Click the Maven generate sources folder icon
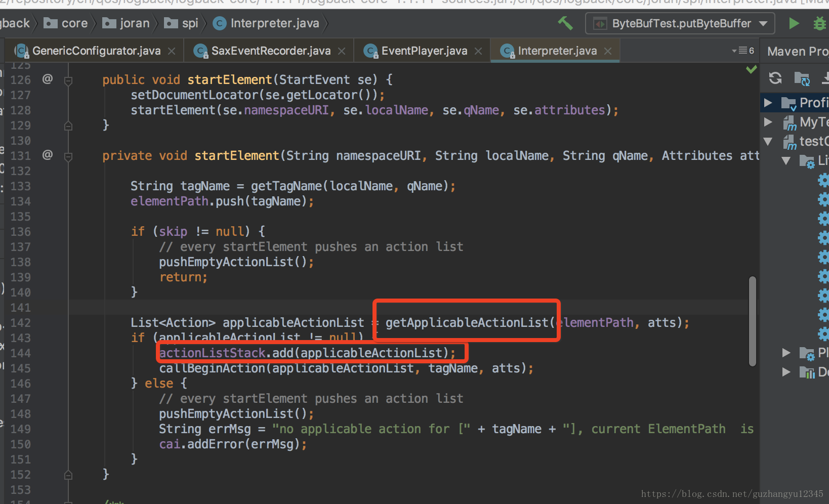The image size is (829, 504). click(802, 78)
